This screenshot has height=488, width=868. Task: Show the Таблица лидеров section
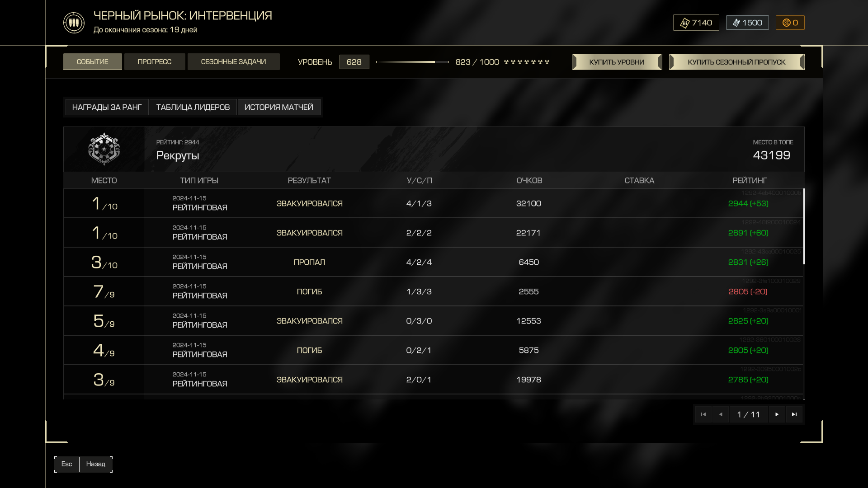193,107
